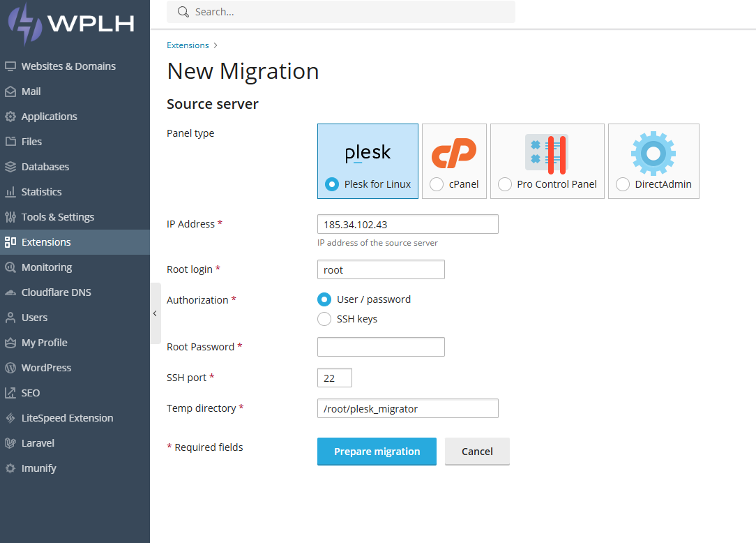Click the Websites & Domains monitor icon
756x543 pixels.
point(10,66)
